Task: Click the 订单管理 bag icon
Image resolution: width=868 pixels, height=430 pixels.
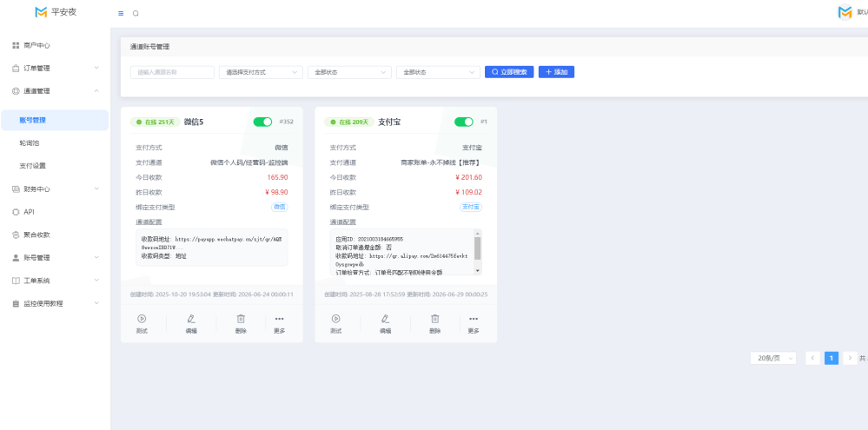Action: (x=16, y=69)
